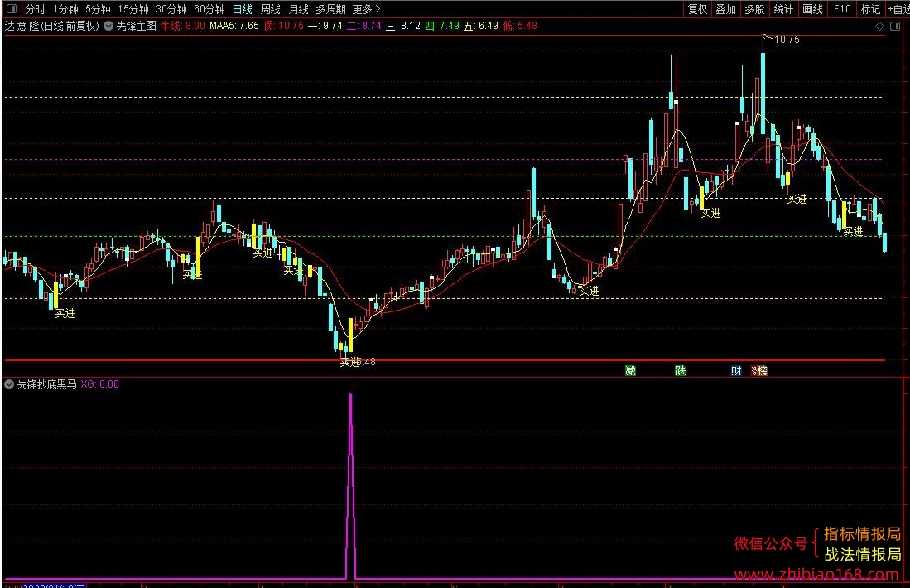This screenshot has width=910, height=588.
Task: Select the 月线 monthly chart tab
Action: coord(298,9)
